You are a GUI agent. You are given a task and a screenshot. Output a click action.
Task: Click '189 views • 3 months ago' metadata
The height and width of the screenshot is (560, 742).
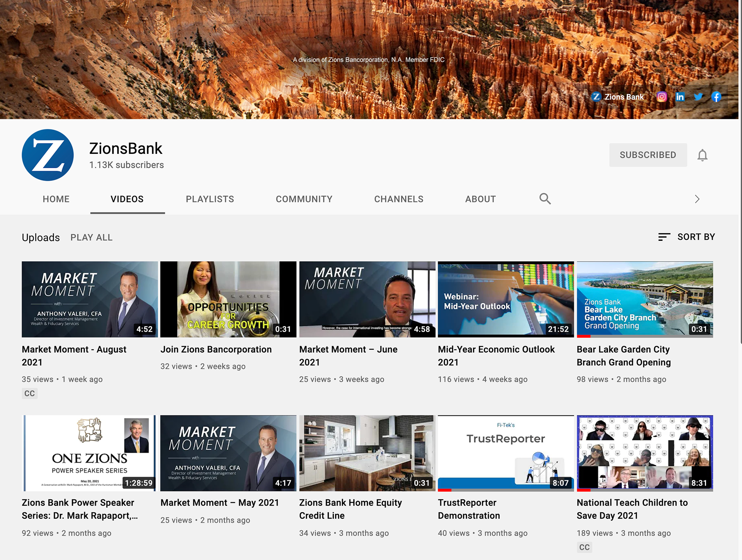(623, 533)
